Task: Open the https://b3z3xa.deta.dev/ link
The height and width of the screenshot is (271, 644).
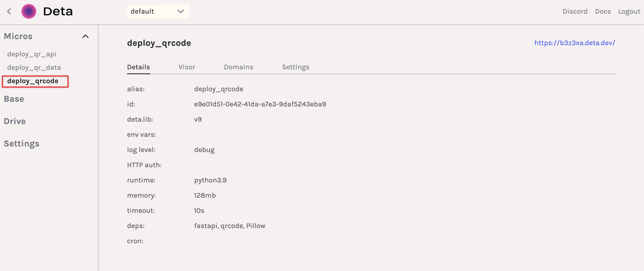Action: click(574, 43)
